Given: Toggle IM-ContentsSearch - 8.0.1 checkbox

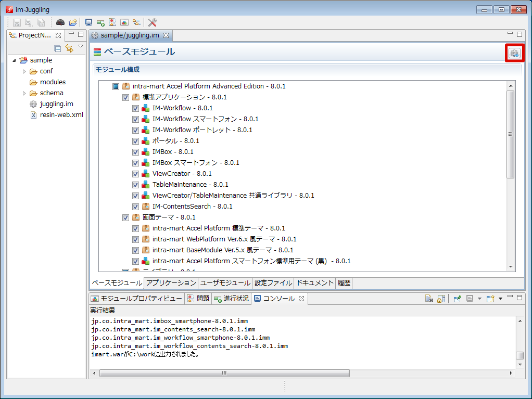Looking at the screenshot, I should coord(135,207).
